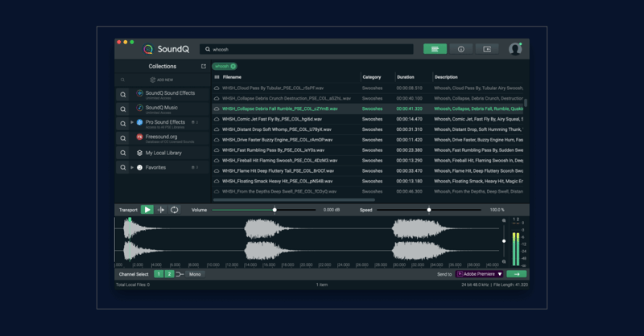Select SoundQ Sound Effects collection
This screenshot has height=336, width=644.
click(170, 93)
